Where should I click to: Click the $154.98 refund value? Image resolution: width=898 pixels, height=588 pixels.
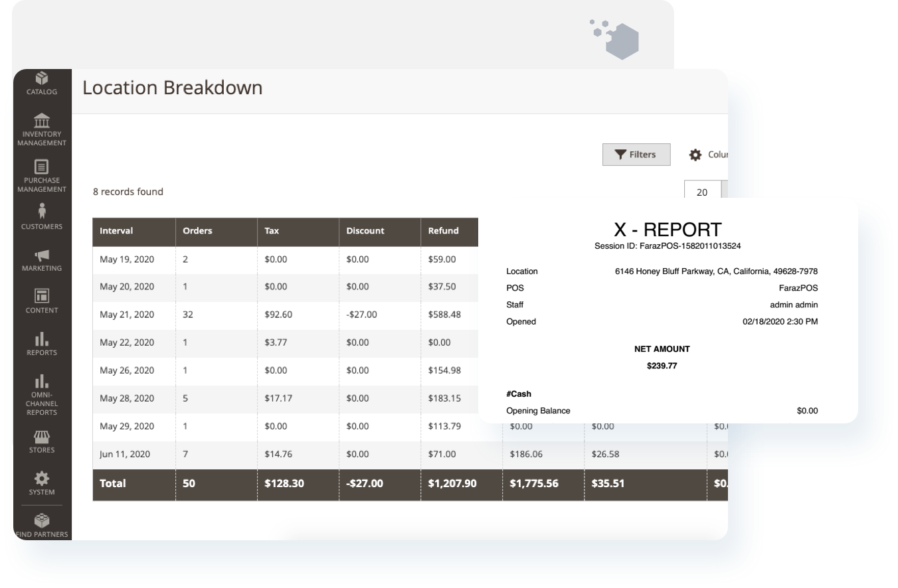click(x=444, y=370)
